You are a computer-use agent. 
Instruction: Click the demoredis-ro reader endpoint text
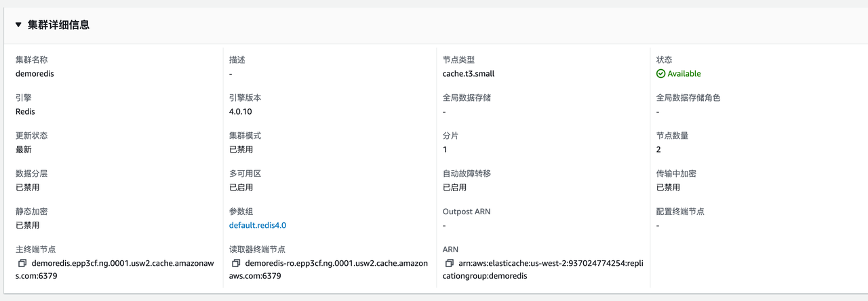tap(336, 263)
